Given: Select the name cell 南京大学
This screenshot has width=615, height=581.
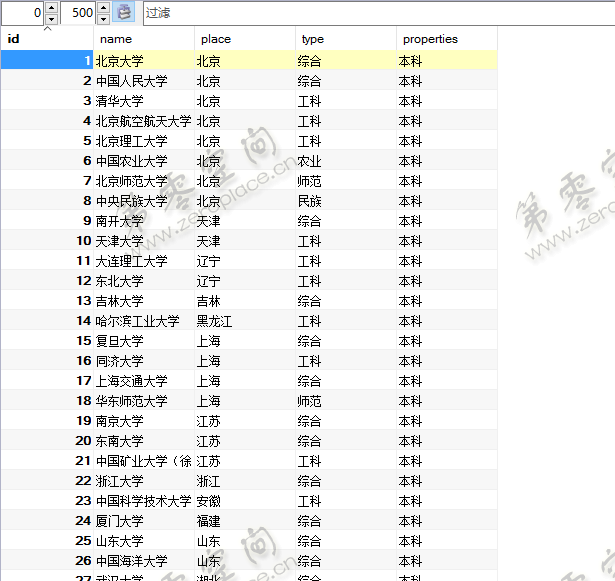Looking at the screenshot, I should click(x=144, y=421).
